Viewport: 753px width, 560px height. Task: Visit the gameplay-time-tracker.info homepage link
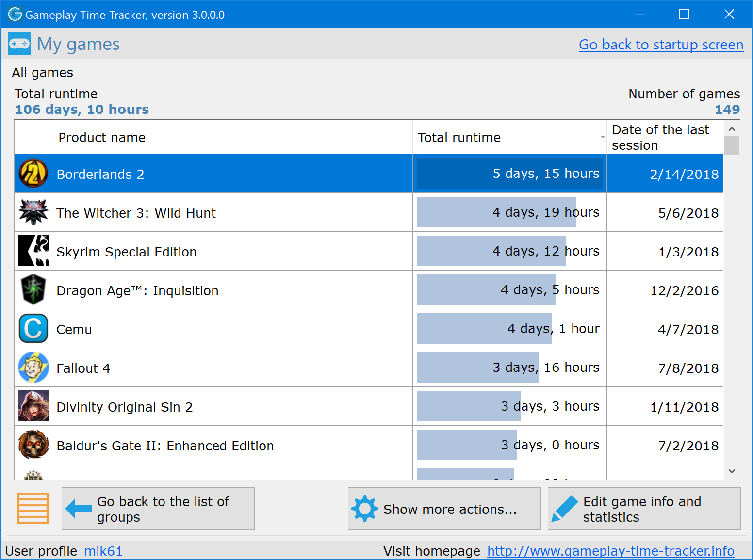click(x=610, y=551)
